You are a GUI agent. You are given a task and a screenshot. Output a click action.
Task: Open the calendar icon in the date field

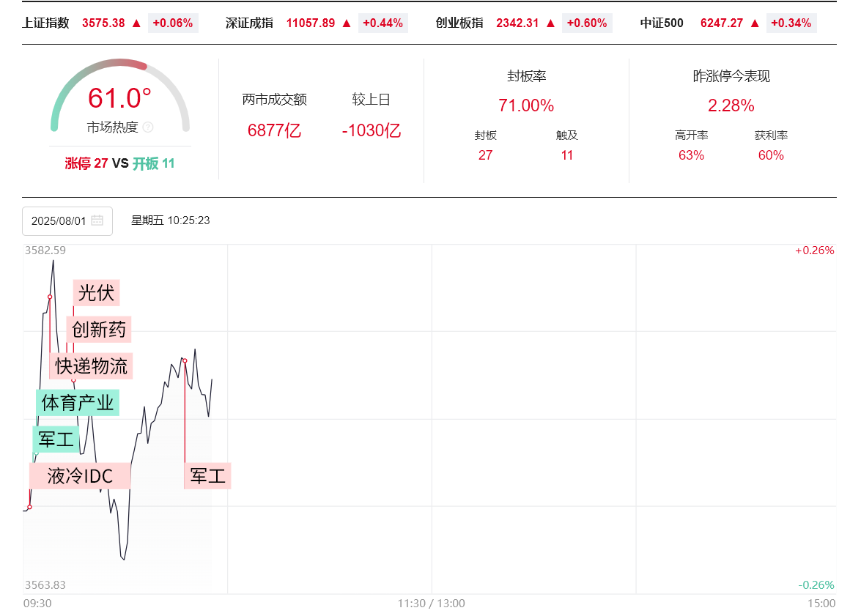coord(97,220)
